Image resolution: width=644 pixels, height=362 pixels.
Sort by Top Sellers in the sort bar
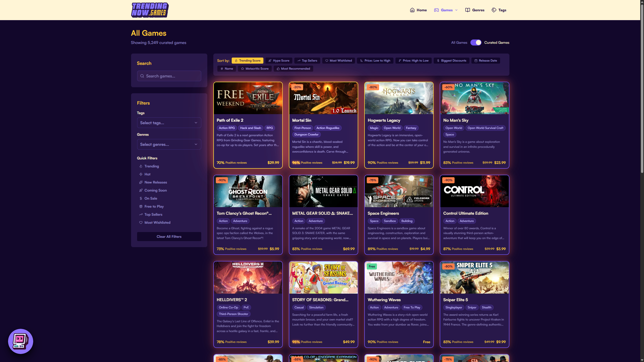tap(307, 61)
